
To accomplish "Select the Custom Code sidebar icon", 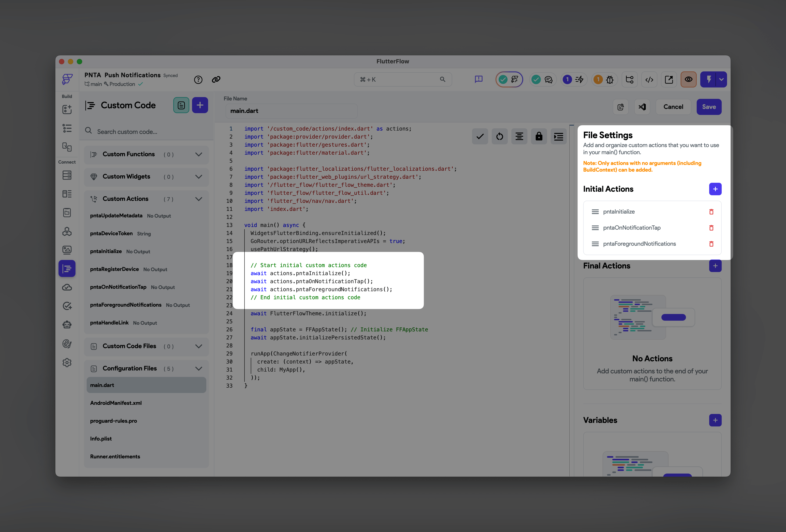I will pos(67,269).
